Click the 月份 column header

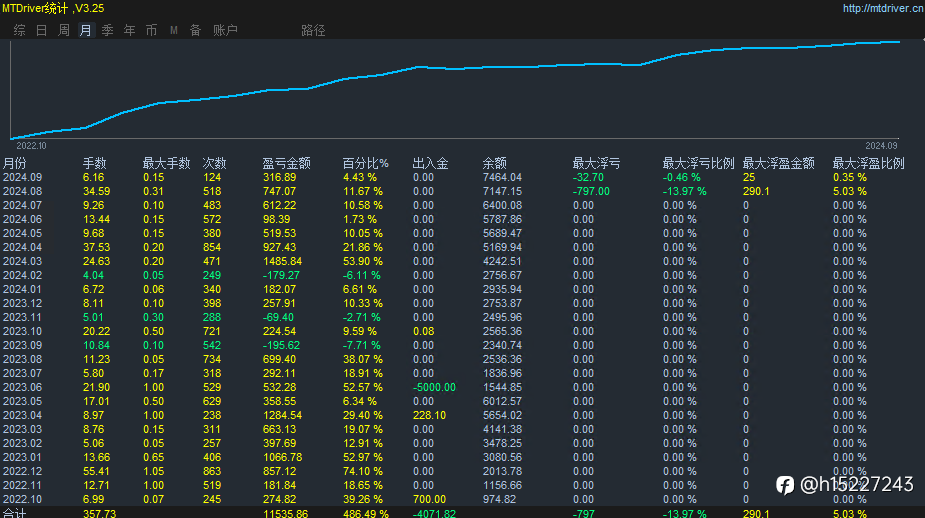[15, 163]
